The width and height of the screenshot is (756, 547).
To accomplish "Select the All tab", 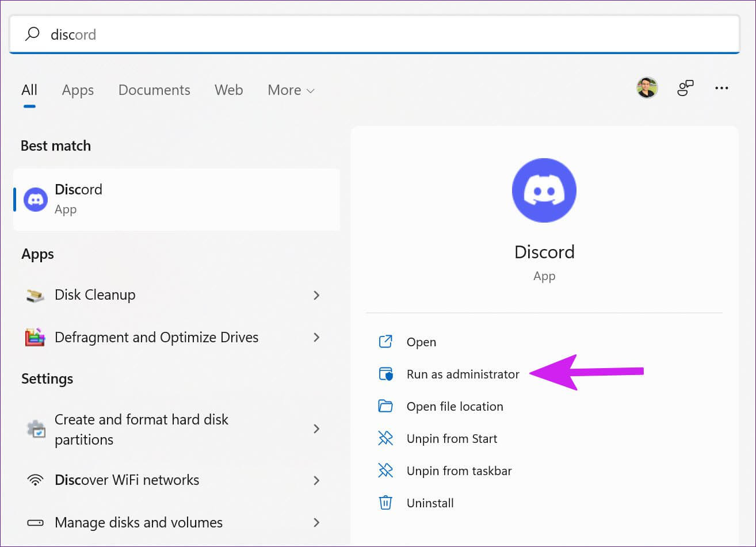I will (29, 90).
